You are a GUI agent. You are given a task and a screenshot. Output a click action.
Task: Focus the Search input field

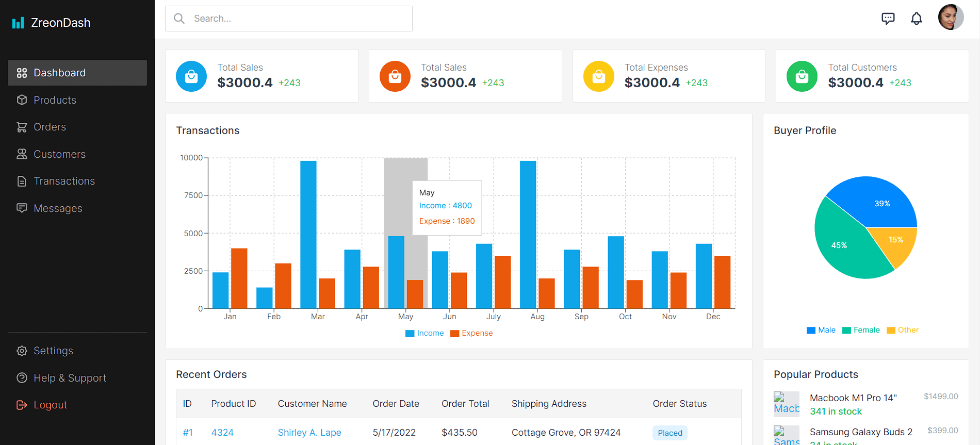[x=289, y=19]
